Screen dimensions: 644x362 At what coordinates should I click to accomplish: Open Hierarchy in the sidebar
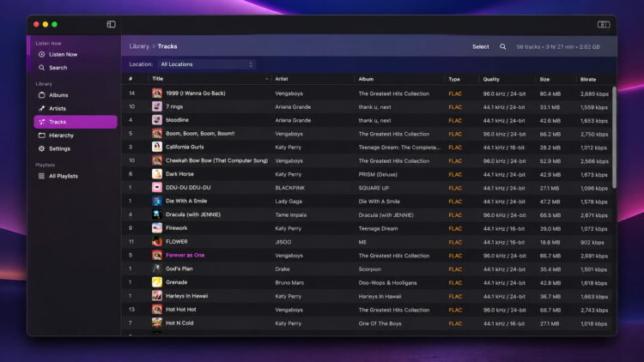click(61, 136)
